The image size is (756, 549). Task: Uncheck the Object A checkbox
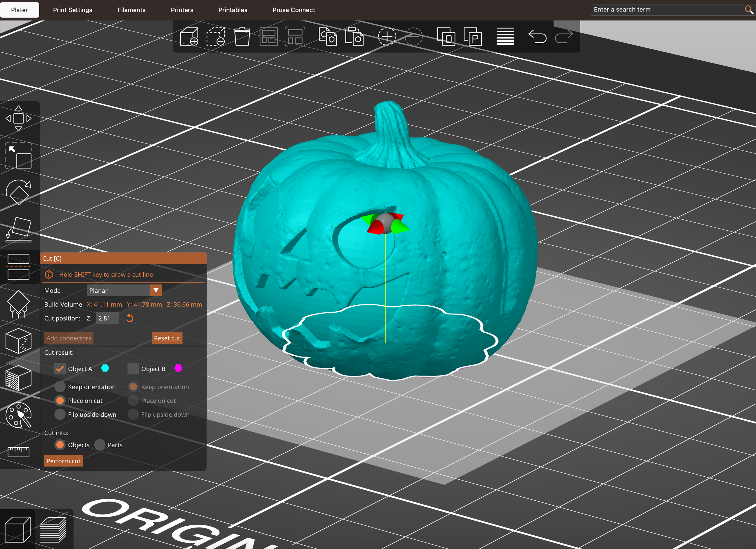[x=60, y=369]
